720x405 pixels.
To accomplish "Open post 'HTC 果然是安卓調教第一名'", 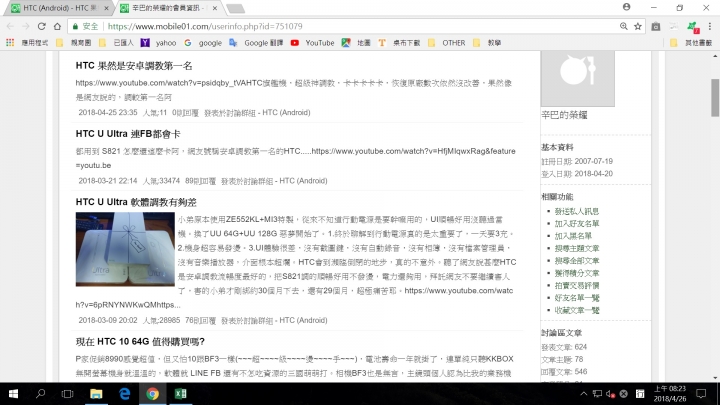I will pos(134,66).
